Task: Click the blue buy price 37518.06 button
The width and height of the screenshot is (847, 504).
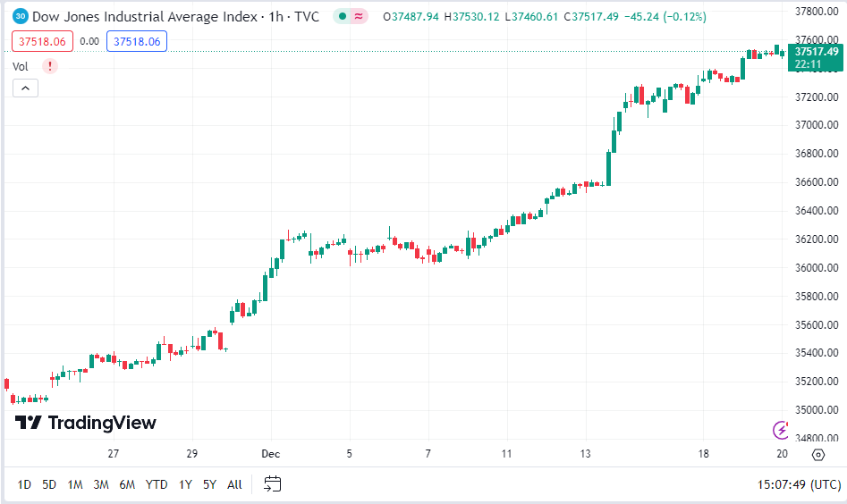Action: pyautogui.click(x=137, y=41)
